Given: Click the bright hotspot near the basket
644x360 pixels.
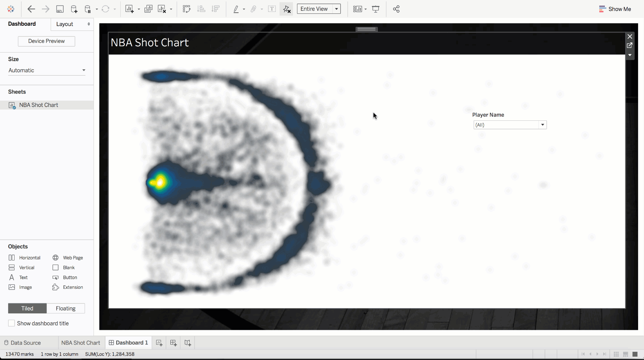Looking at the screenshot, I should coord(160,182).
